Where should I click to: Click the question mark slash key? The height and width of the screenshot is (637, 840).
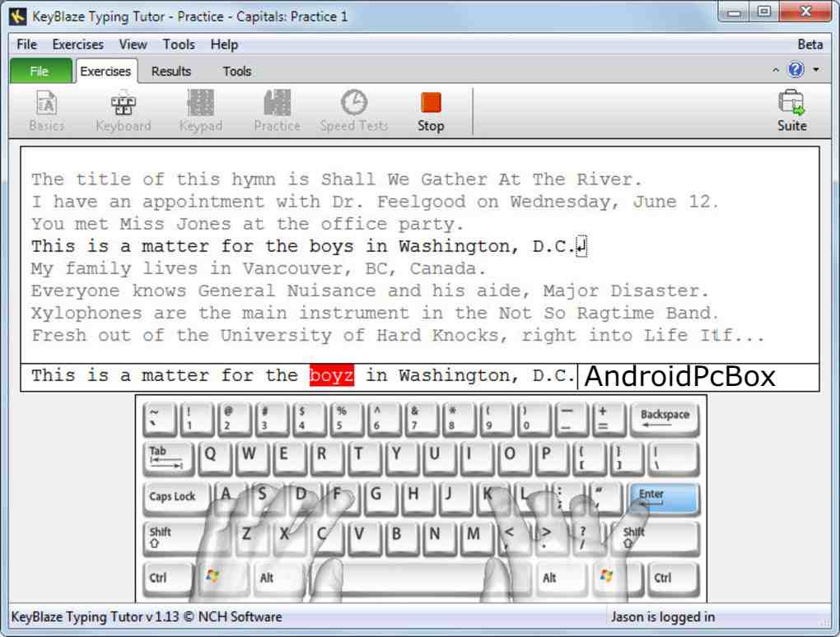(590, 538)
